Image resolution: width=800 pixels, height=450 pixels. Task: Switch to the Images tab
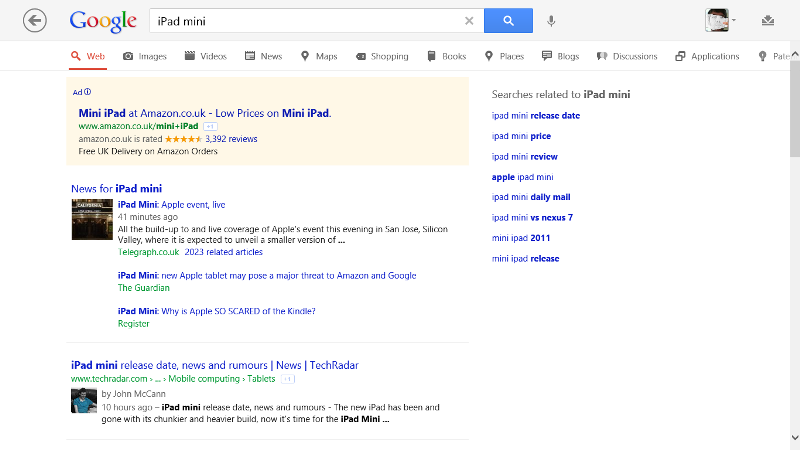[145, 56]
